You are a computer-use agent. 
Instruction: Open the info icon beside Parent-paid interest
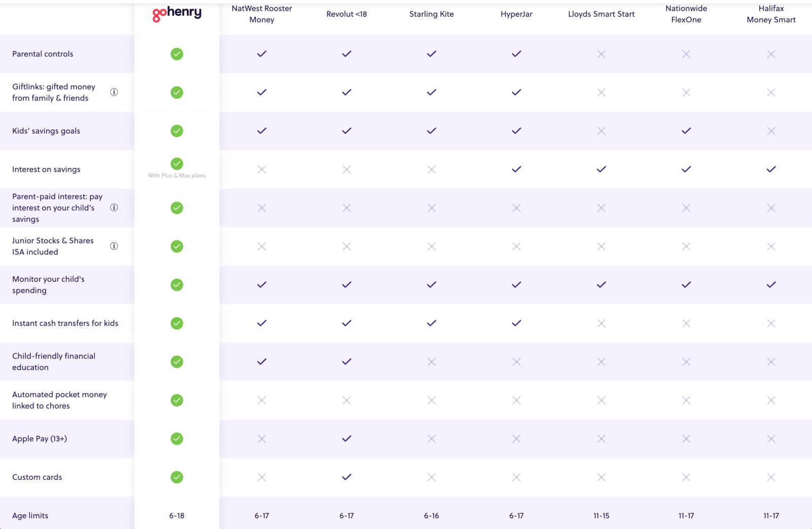(114, 208)
